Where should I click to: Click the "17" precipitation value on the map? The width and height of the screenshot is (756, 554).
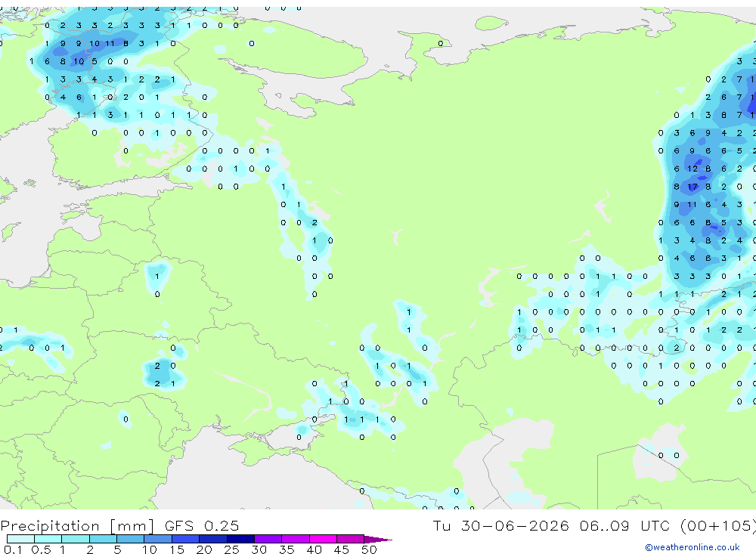(x=692, y=187)
